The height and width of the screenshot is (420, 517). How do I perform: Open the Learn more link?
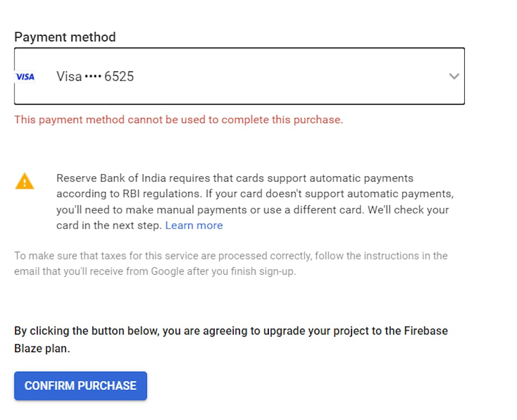(x=194, y=226)
